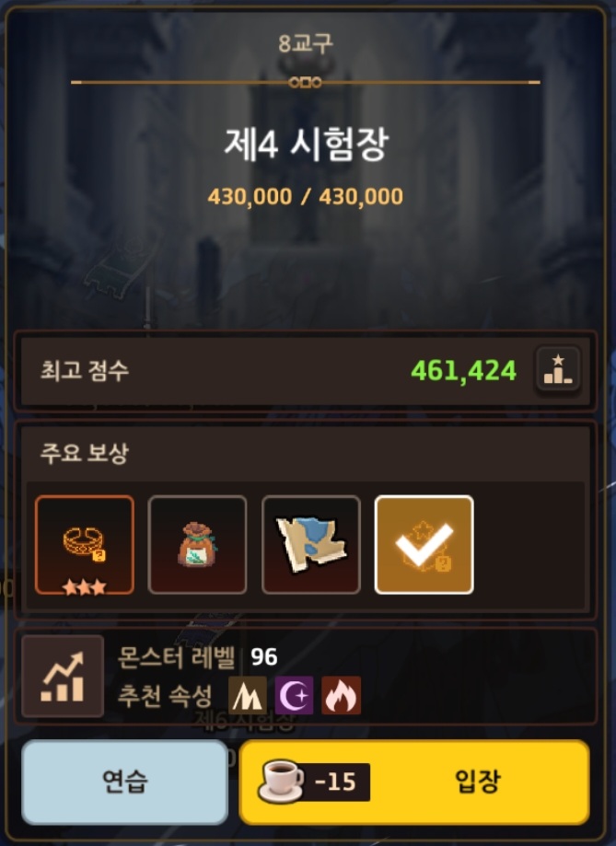Tap the map fragment reward
Image resolution: width=616 pixels, height=846 pixels.
[x=311, y=544]
